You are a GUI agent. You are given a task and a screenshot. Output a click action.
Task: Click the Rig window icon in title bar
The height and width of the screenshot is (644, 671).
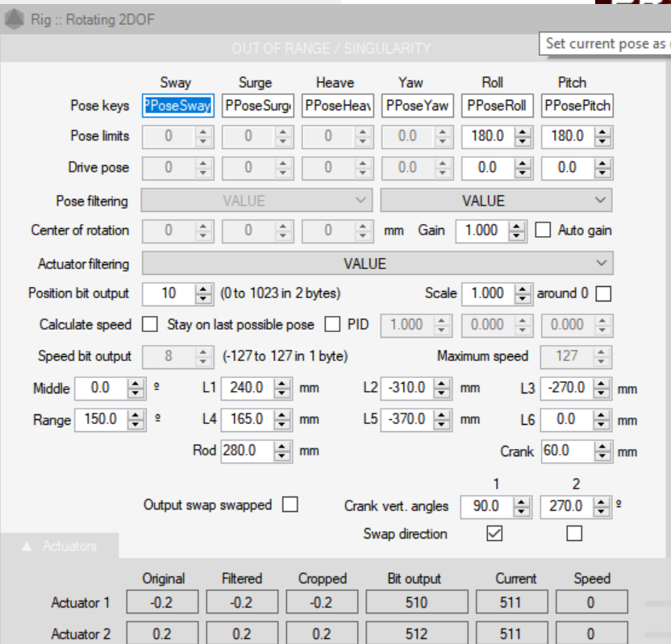click(14, 19)
